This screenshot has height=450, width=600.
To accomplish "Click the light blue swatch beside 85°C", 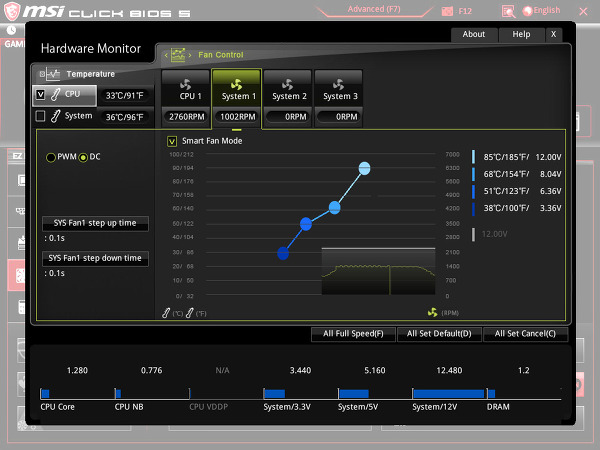I will pyautogui.click(x=473, y=157).
